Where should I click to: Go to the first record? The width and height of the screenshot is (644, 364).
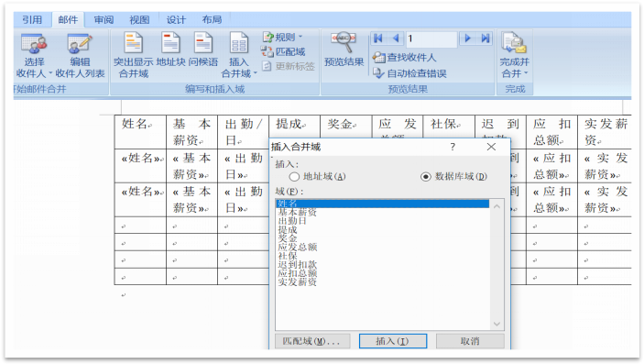(x=377, y=39)
